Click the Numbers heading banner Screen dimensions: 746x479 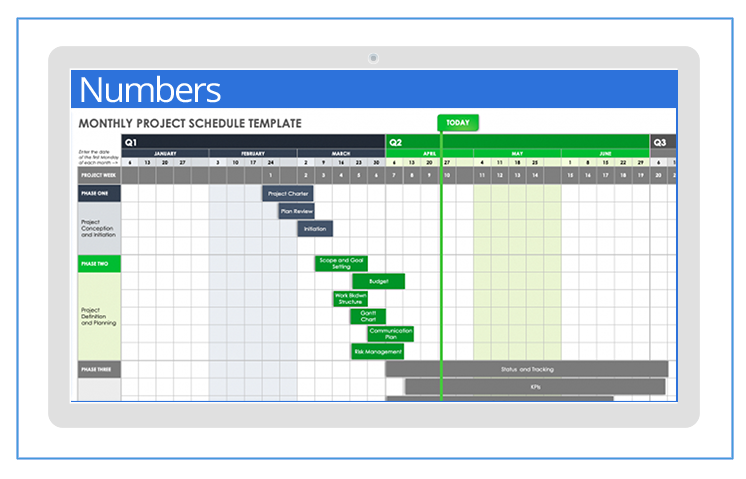click(374, 89)
